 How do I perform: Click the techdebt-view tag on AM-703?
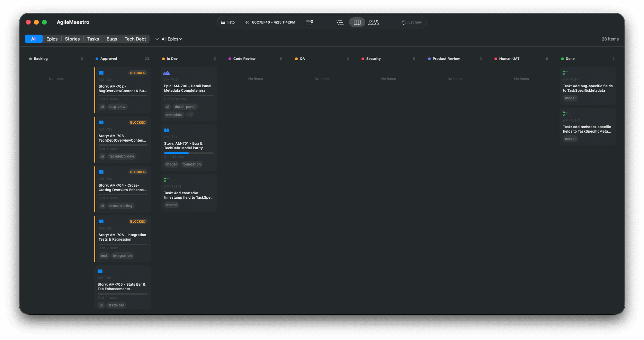pyautogui.click(x=122, y=156)
